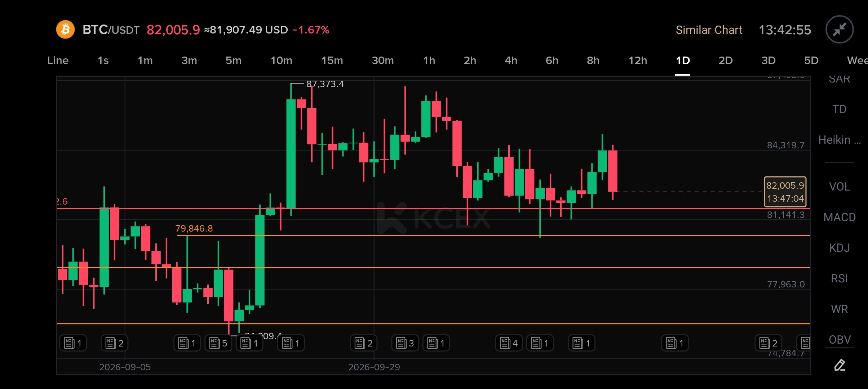This screenshot has height=389, width=868.
Task: Select the active 1D timeframe
Action: point(683,61)
